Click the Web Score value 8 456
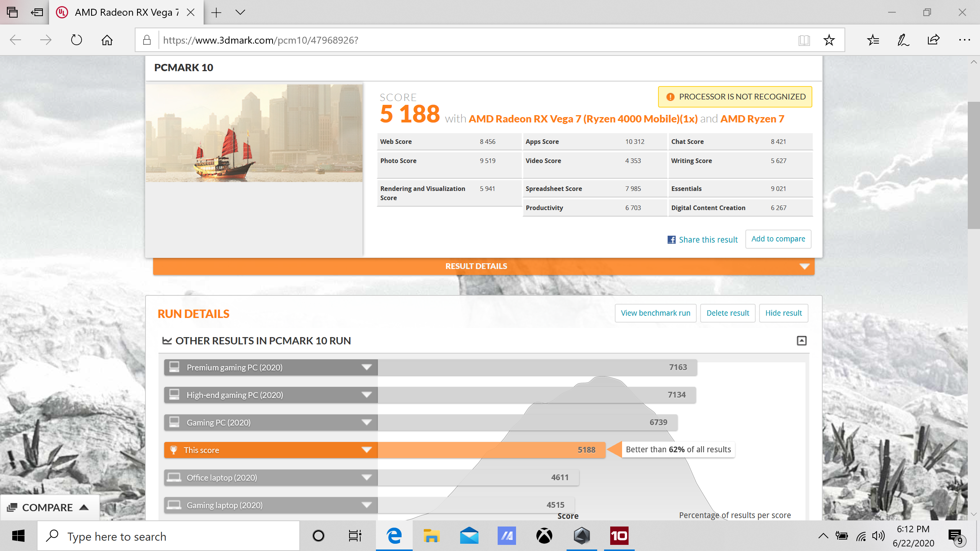 487,142
